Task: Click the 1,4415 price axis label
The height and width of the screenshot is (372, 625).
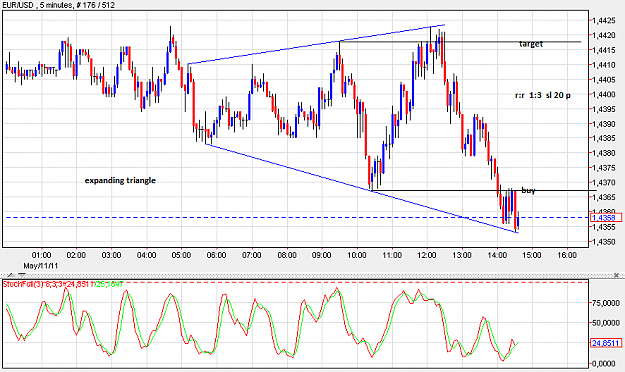Action: 603,50
